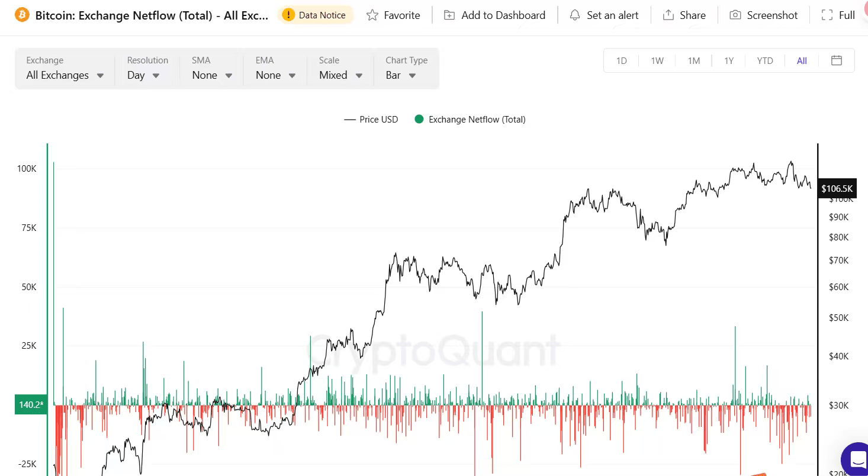Image resolution: width=868 pixels, height=476 pixels.
Task: Toggle Price USD series in legend
Action: [x=371, y=120]
